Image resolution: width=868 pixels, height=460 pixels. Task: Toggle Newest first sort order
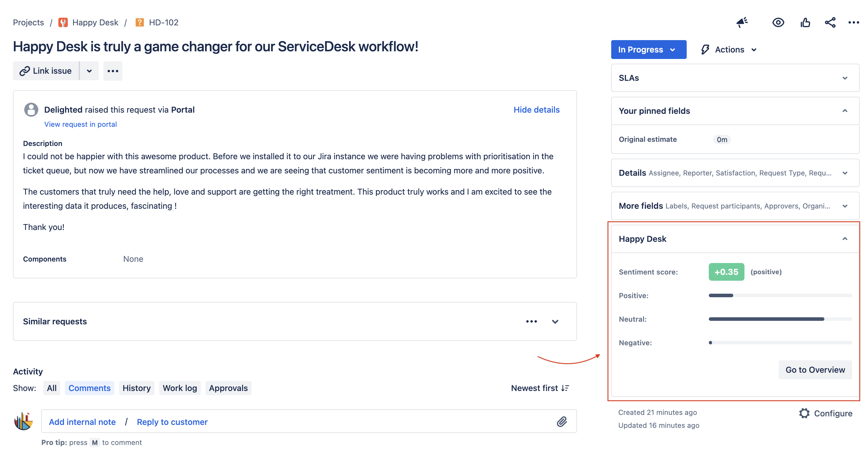pyautogui.click(x=540, y=388)
